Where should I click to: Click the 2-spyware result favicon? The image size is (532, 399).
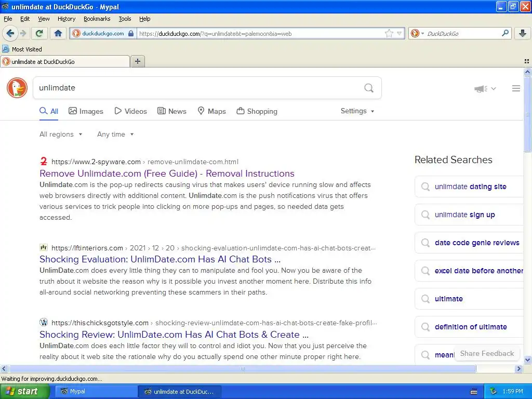44,161
